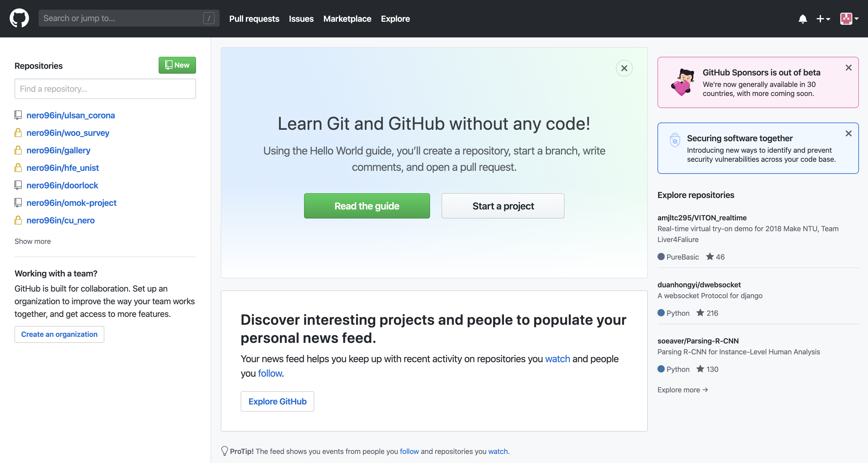
Task: Open the plus create-new dropdown
Action: pyautogui.click(x=823, y=19)
